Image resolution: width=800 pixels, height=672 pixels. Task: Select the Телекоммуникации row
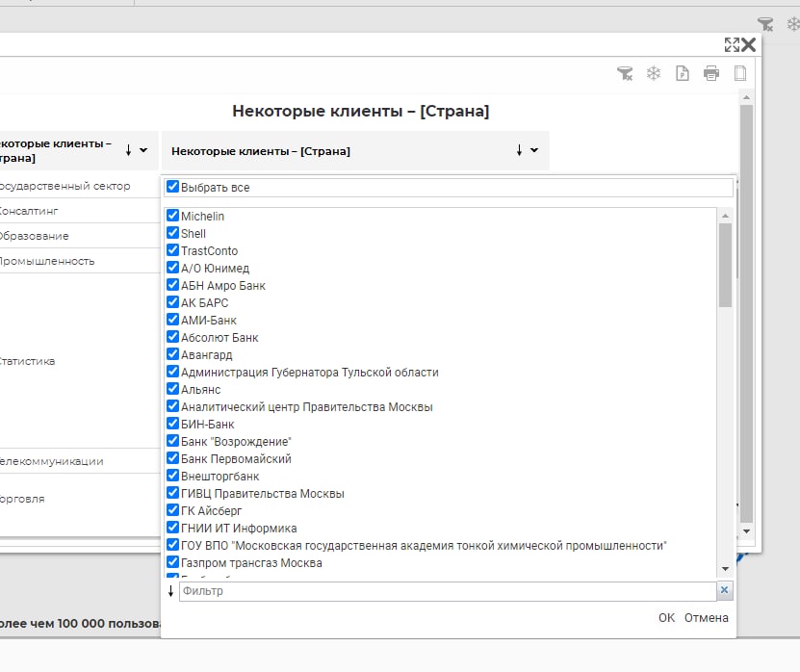79,461
